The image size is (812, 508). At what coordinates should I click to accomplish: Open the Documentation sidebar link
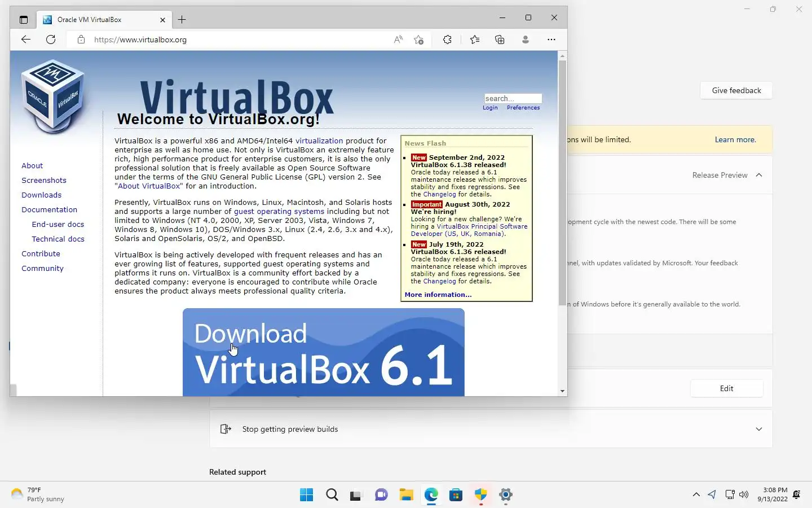49,209
